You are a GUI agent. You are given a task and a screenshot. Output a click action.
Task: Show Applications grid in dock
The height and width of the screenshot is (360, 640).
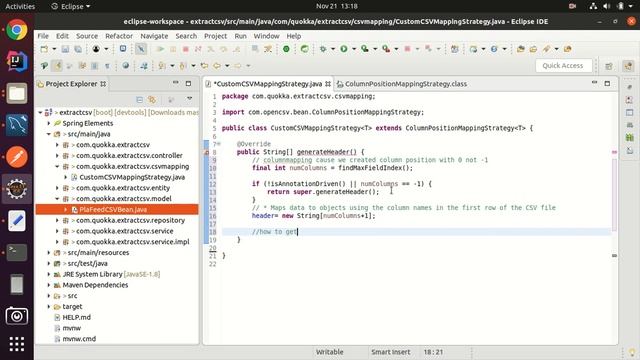[17, 344]
